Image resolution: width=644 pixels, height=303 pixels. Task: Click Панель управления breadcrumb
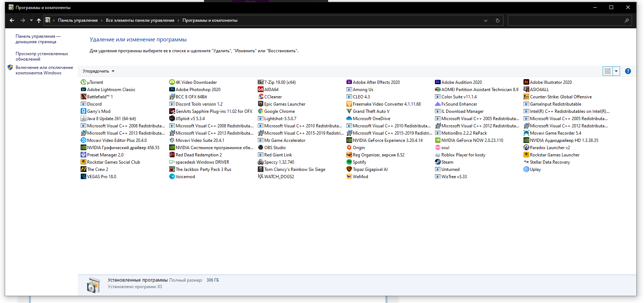click(78, 21)
